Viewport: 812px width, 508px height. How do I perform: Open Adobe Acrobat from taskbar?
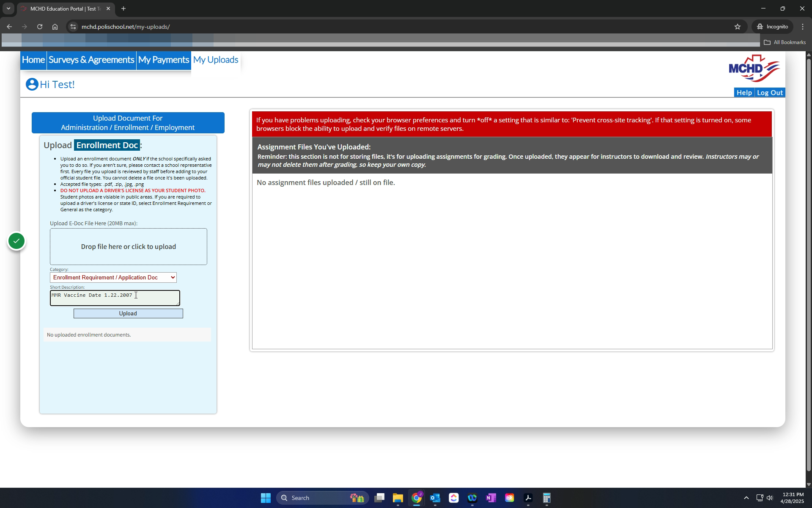click(528, 498)
